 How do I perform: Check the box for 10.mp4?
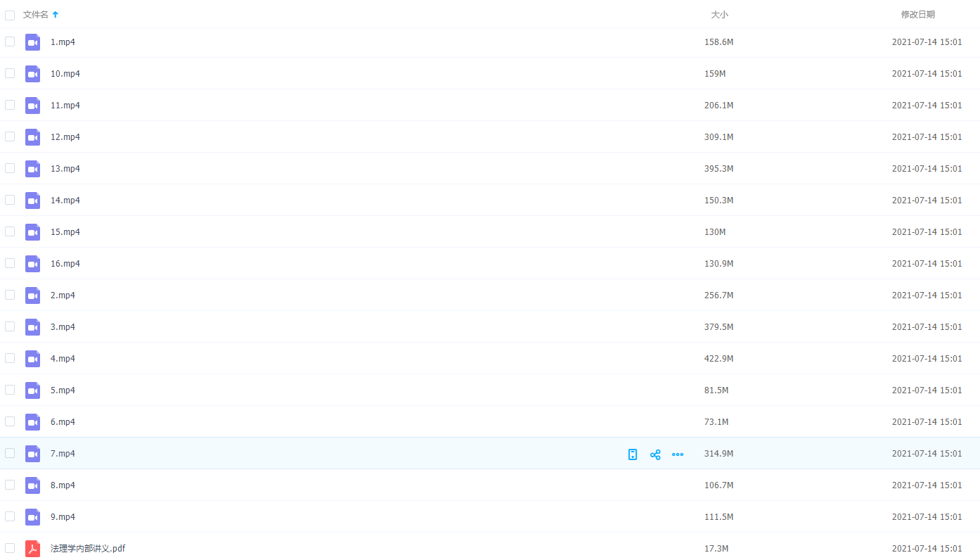coord(10,73)
